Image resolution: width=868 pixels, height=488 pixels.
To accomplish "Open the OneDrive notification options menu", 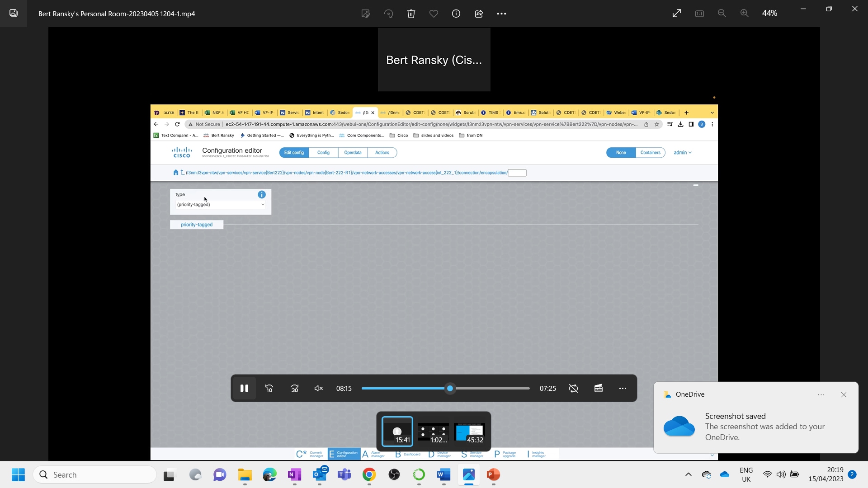I will click(821, 394).
